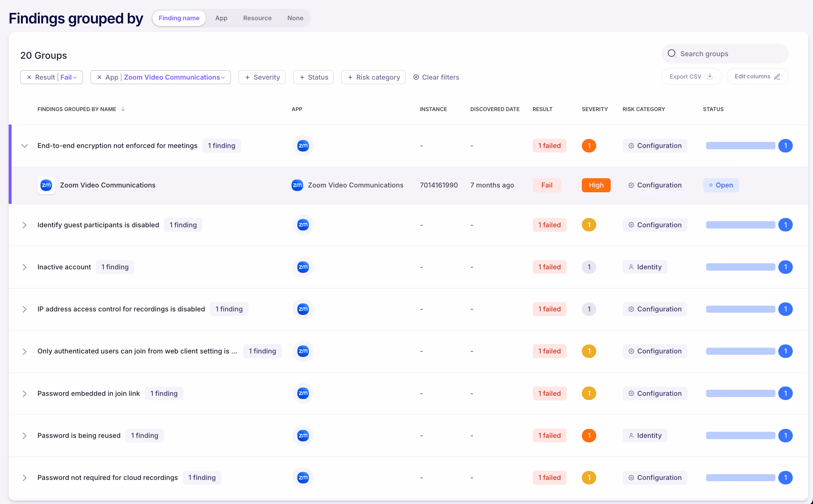Click the Identity person icon in Inactive account row
This screenshot has width=813, height=504.
(x=631, y=267)
